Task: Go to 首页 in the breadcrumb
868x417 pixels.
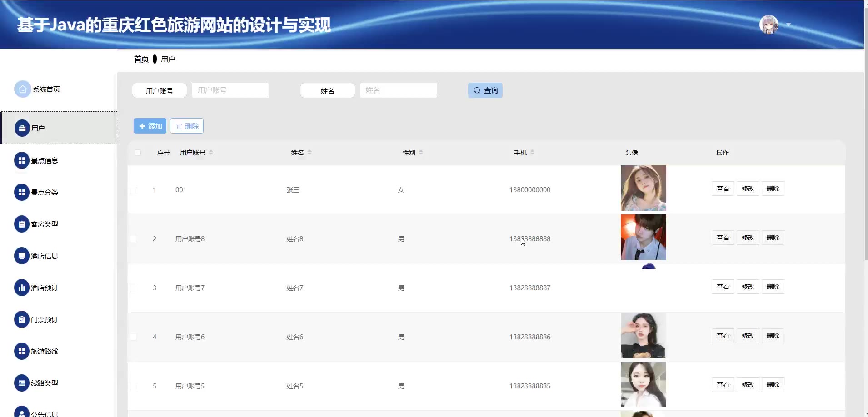Action: 141,59
